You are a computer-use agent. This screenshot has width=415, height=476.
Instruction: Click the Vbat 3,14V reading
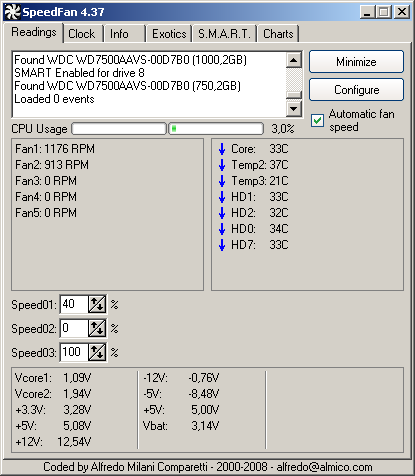(181, 426)
